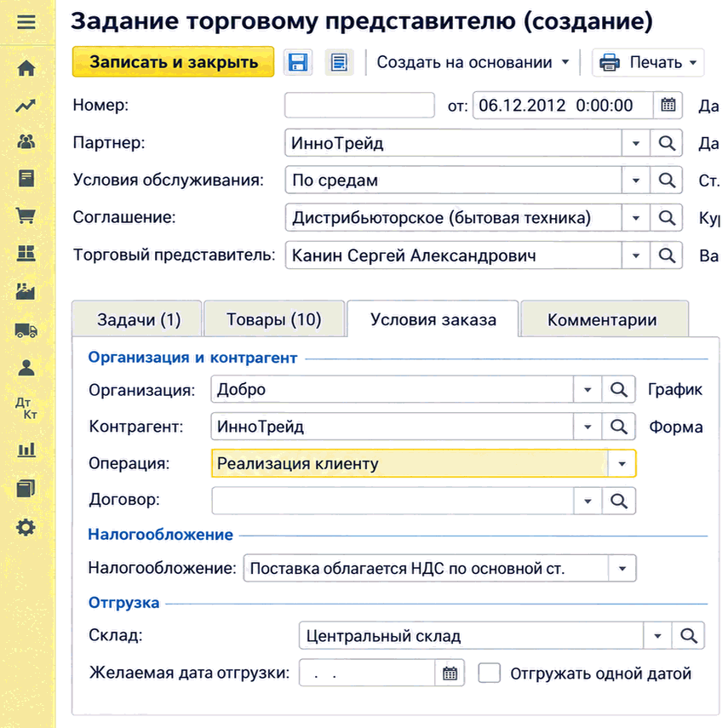Expand the Договор dropdown list
728x728 pixels.
click(588, 501)
